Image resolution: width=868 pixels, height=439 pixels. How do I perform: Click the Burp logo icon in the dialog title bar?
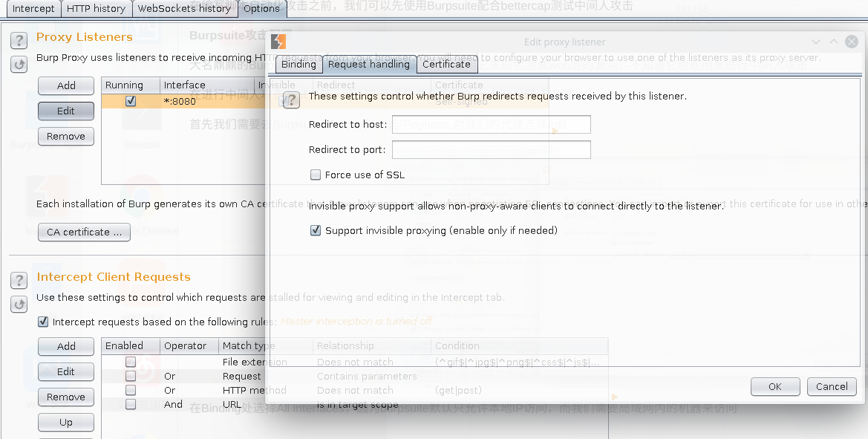tap(278, 42)
